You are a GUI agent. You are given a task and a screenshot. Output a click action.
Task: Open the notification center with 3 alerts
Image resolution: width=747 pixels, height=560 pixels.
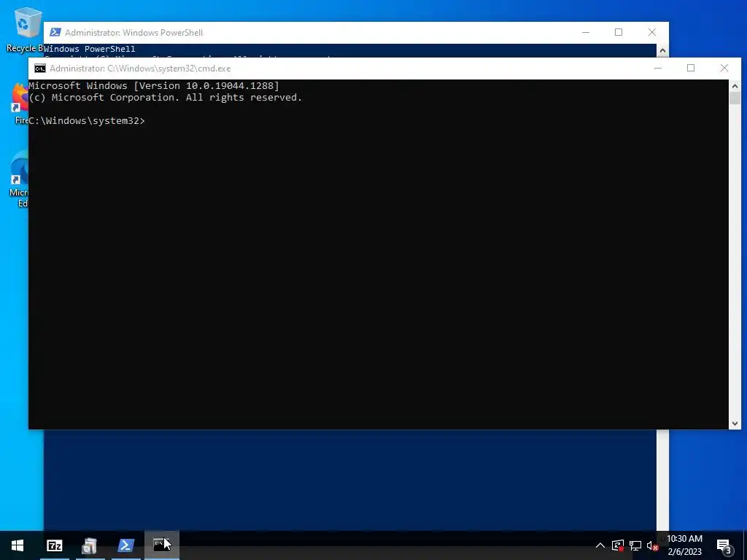coord(724,546)
